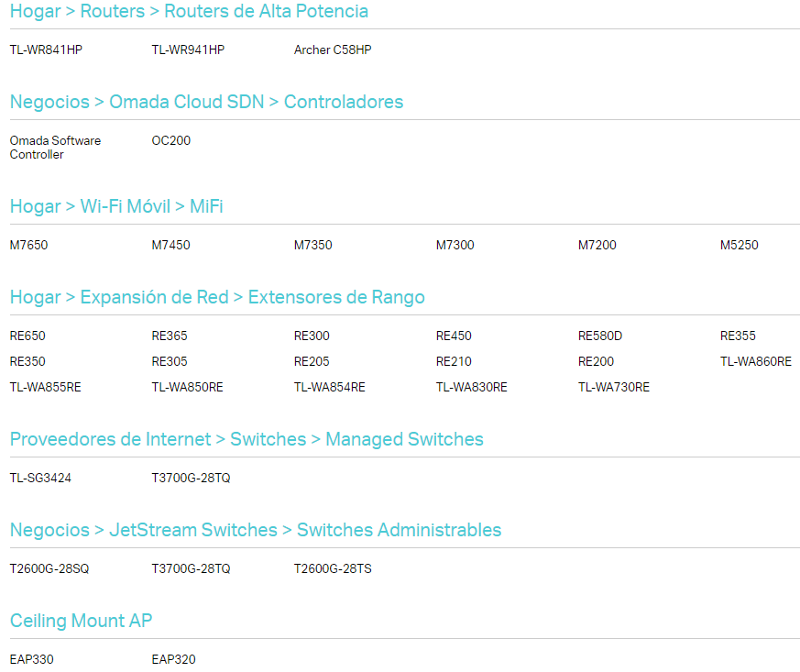Select the RE355 model

(x=738, y=336)
